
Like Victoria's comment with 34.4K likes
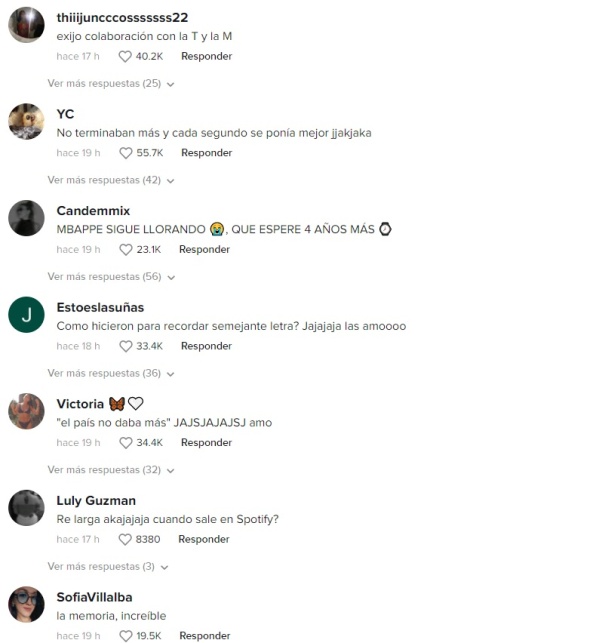point(126,443)
